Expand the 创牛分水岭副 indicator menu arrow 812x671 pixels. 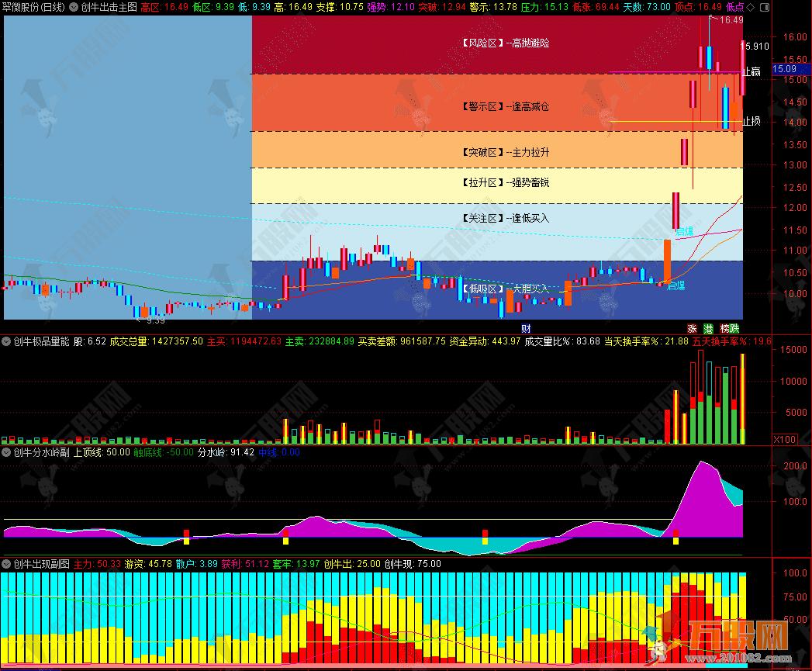click(x=6, y=452)
